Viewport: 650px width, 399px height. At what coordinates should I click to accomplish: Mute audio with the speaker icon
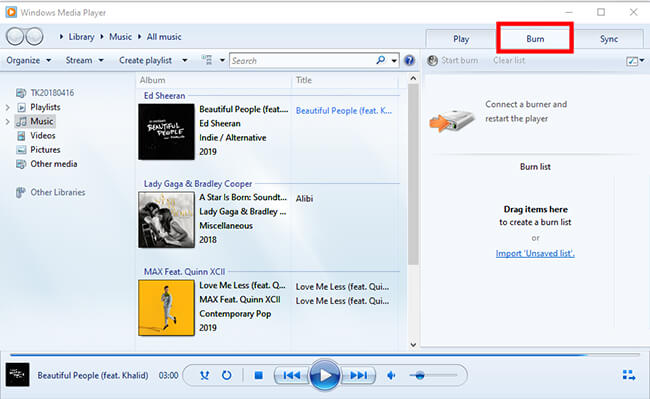pos(390,375)
